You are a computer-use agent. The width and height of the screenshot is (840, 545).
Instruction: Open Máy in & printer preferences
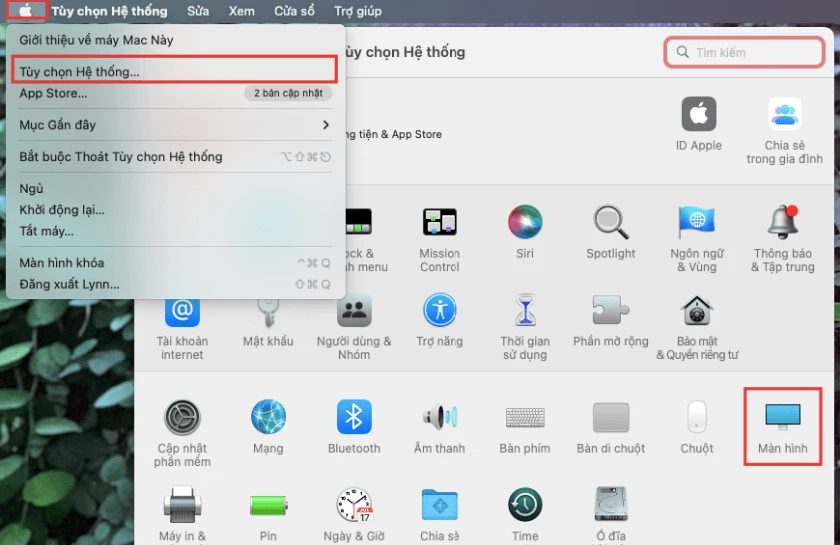(182, 514)
